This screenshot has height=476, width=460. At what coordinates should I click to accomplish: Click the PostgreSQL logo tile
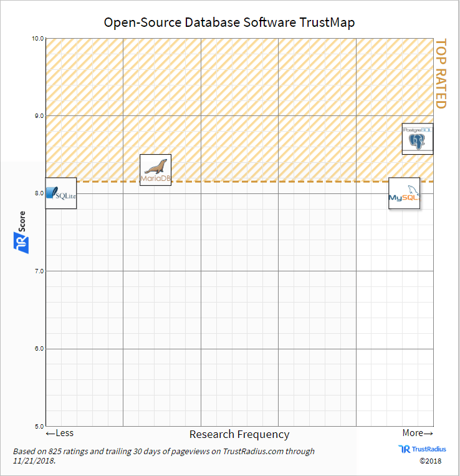click(418, 138)
